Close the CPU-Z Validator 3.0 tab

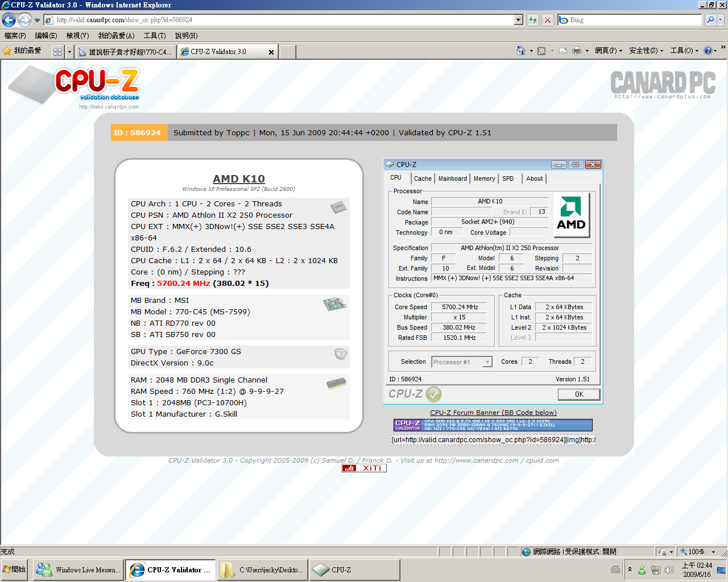pos(271,52)
